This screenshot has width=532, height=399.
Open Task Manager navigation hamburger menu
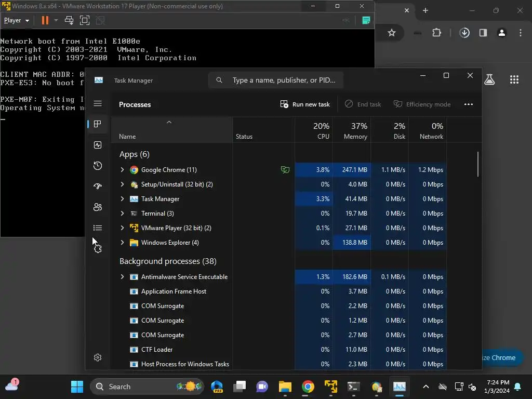98,103
